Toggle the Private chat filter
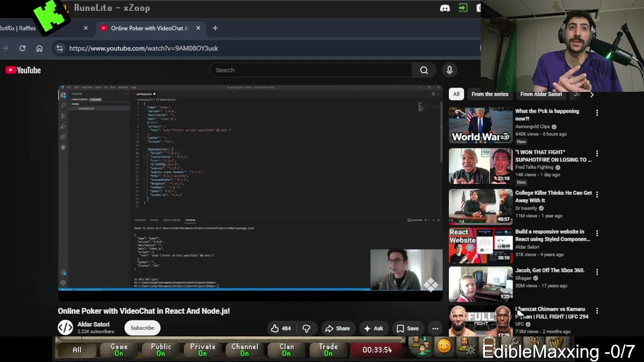 tap(203, 350)
